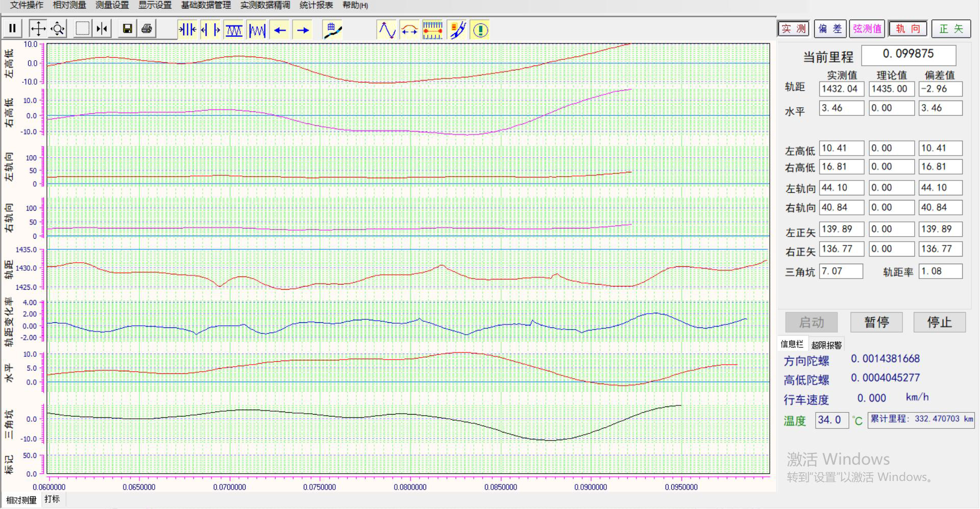This screenshot has height=509, width=980.
Task: Select the dashed rectangle selection tool
Action: [x=82, y=29]
